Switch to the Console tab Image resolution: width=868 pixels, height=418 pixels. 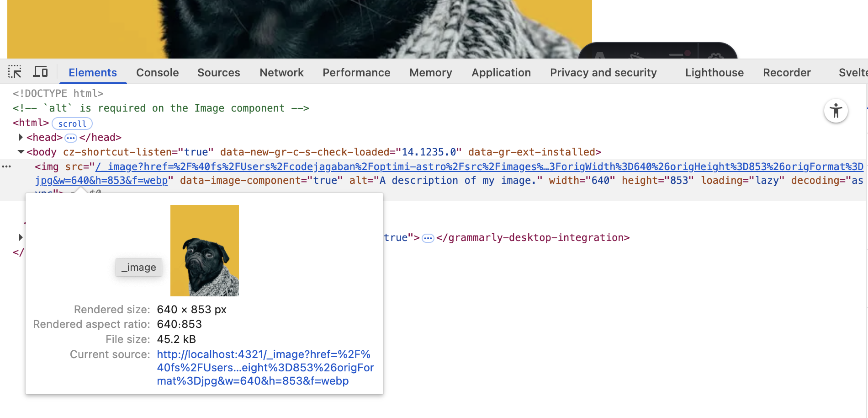[157, 72]
